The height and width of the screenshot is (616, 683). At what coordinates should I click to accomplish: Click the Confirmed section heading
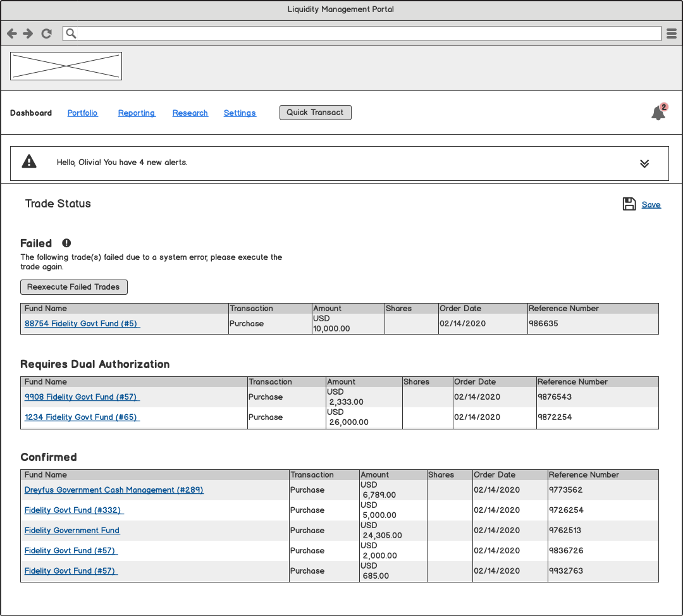click(x=49, y=457)
